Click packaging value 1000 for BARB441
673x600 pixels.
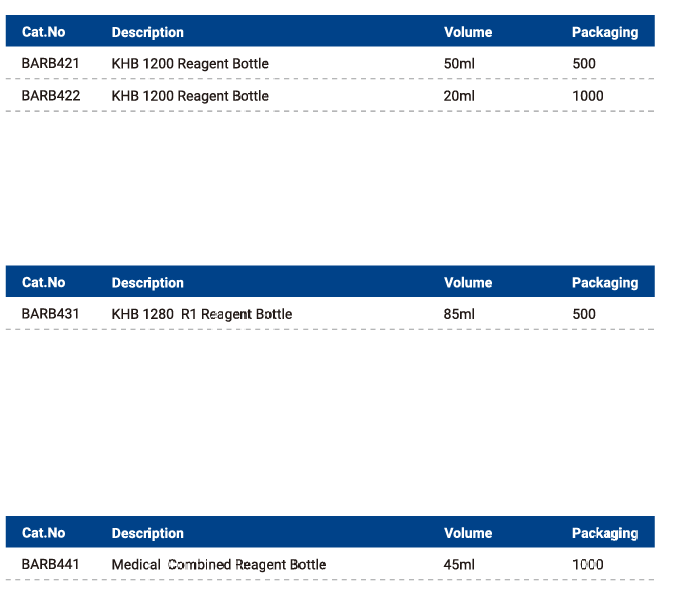coord(588,564)
